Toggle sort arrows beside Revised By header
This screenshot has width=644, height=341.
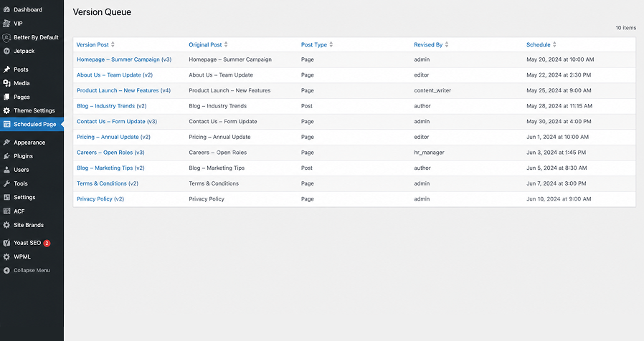pyautogui.click(x=447, y=44)
